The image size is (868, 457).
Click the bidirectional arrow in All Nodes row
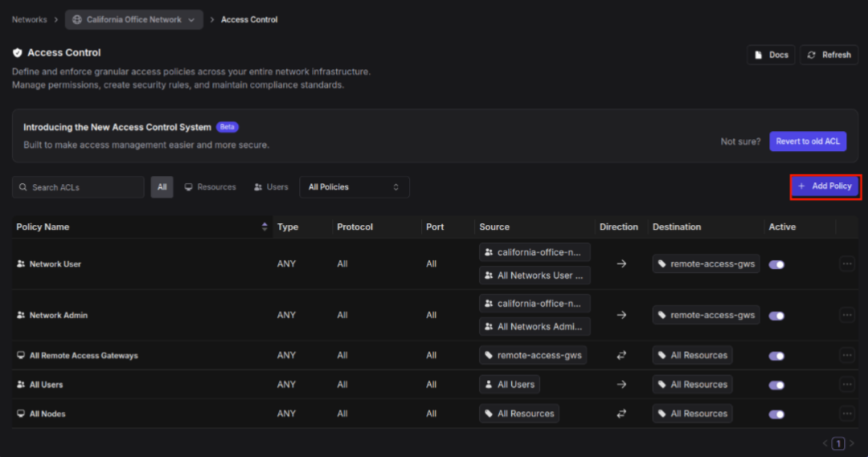point(621,414)
